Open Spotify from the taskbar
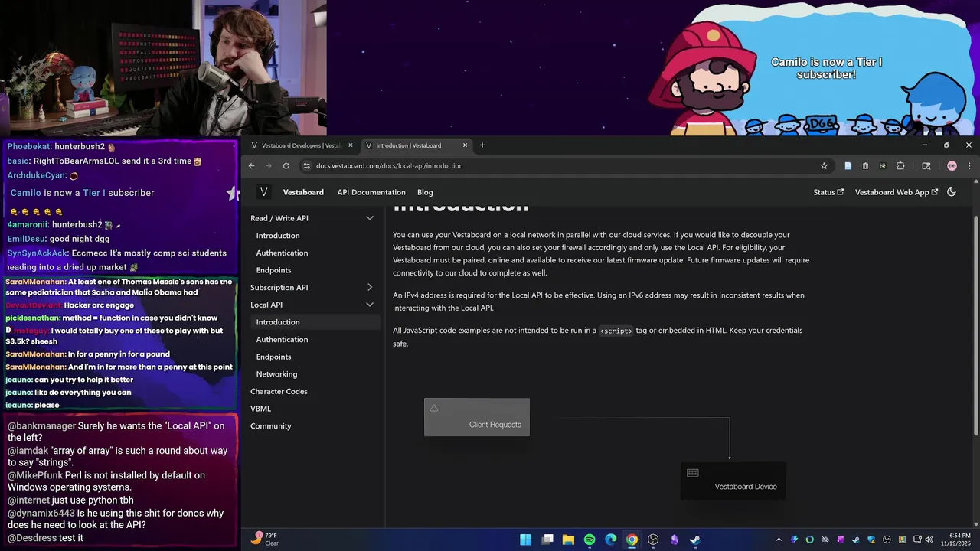980x551 pixels. pos(590,540)
